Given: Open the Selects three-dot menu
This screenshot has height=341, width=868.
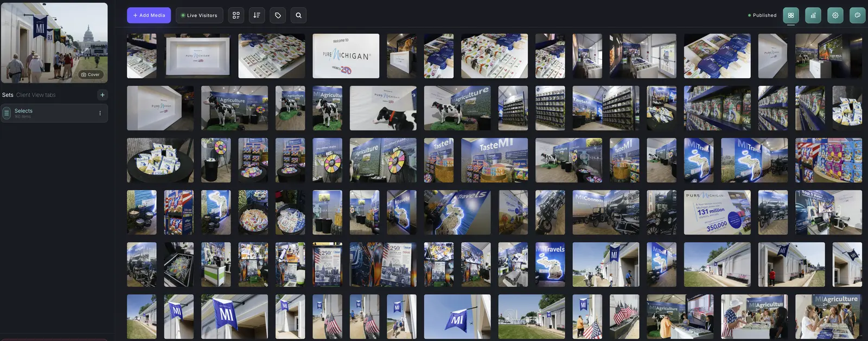Looking at the screenshot, I should tap(100, 113).
